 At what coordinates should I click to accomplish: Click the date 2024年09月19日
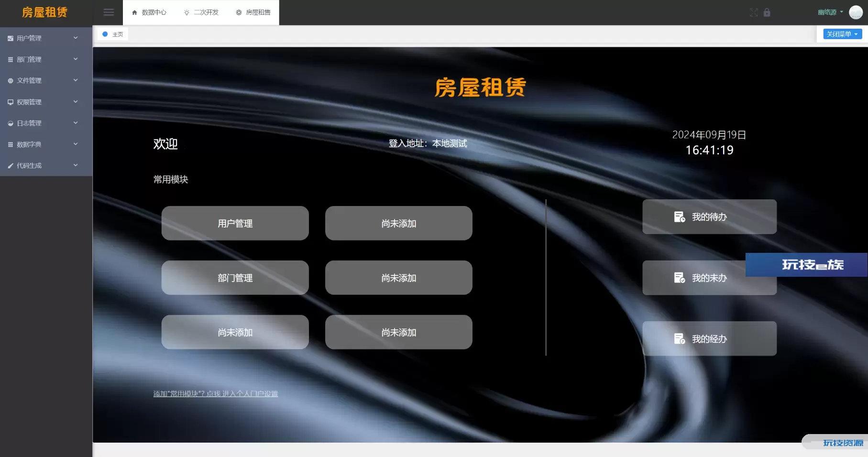coord(709,135)
